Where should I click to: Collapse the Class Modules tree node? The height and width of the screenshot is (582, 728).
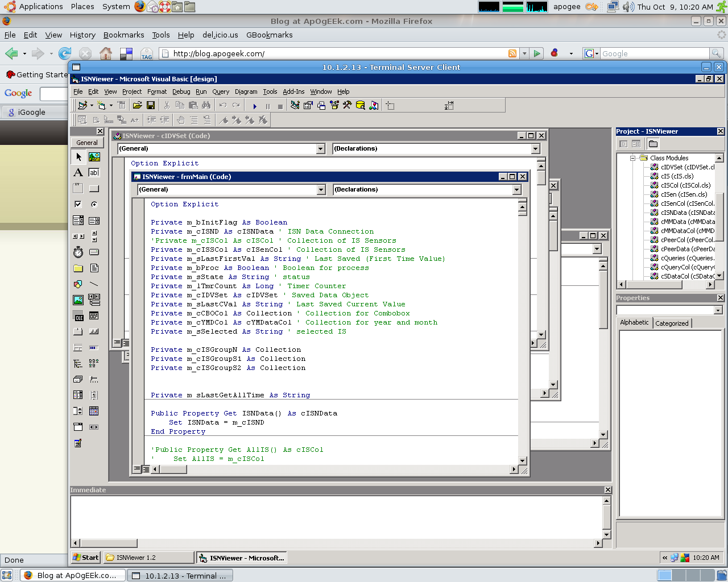[x=632, y=158]
